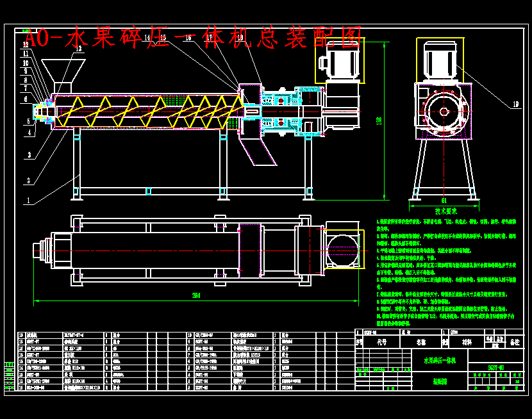Click the 装配图 cell in title block

440,382
